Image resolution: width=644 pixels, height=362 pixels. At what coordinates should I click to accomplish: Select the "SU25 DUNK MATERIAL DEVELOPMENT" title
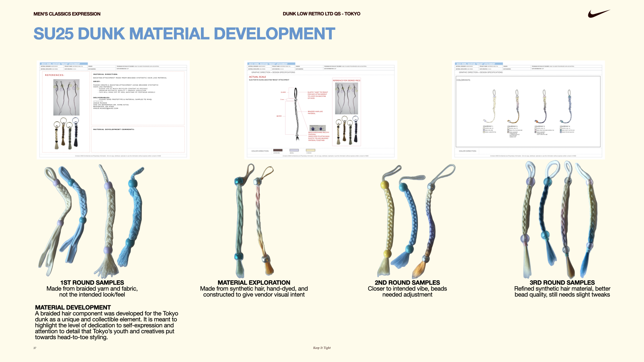pos(184,34)
